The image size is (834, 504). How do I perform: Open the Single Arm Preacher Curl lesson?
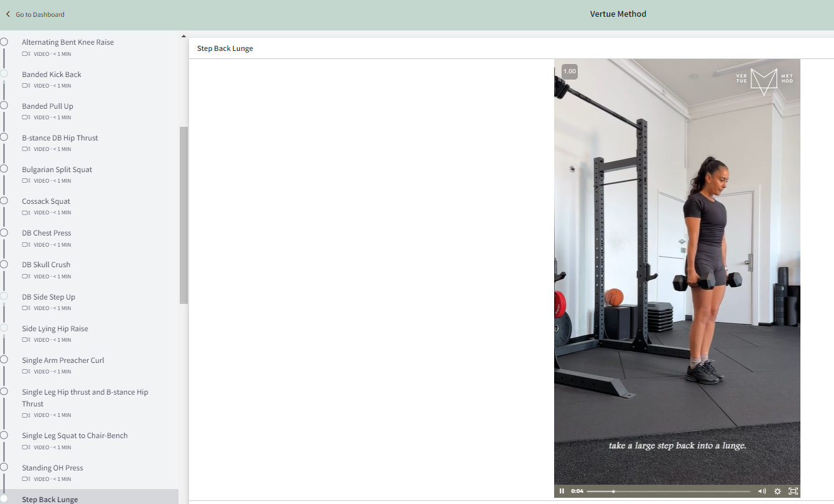point(63,360)
